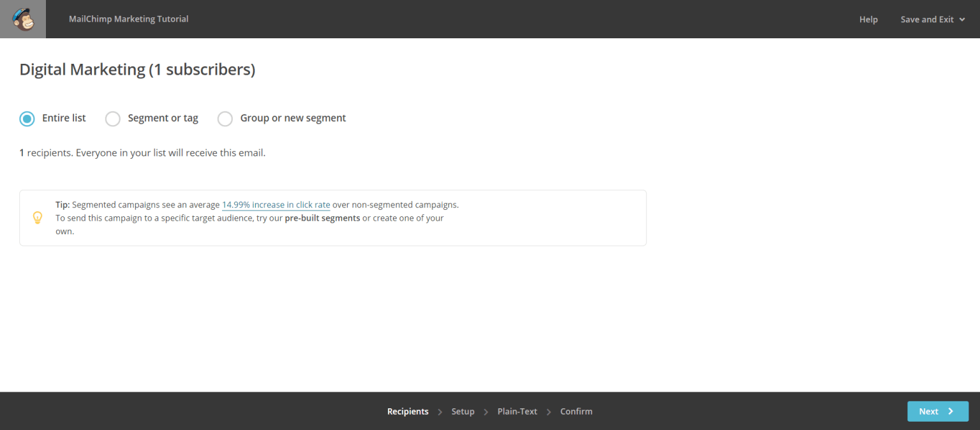Image resolution: width=980 pixels, height=430 pixels.
Task: Click chevron arrow after Setup step
Action: coord(486,412)
